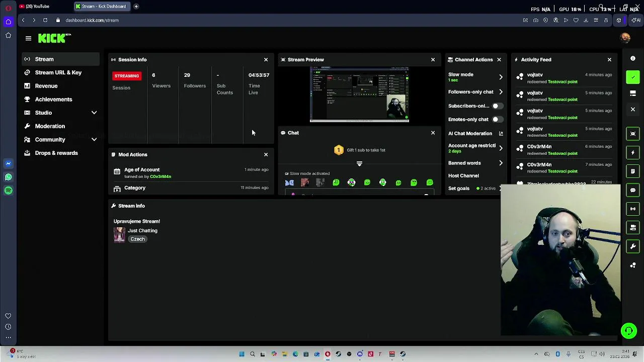Close the Mod Actions panel
The width and height of the screenshot is (644, 362).
point(266,155)
